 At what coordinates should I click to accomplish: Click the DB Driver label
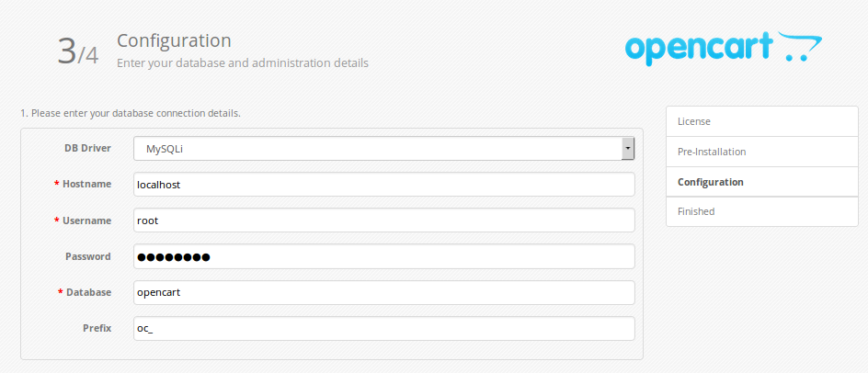tap(88, 148)
